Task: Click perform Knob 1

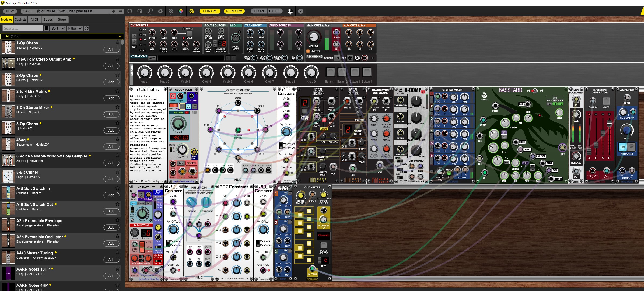Action: point(145,72)
